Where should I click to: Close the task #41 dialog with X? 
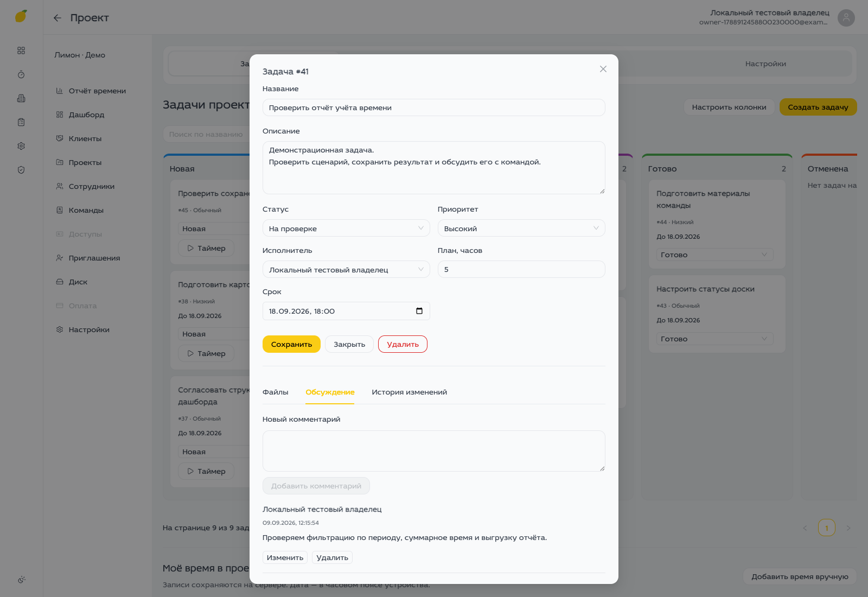[x=603, y=69]
